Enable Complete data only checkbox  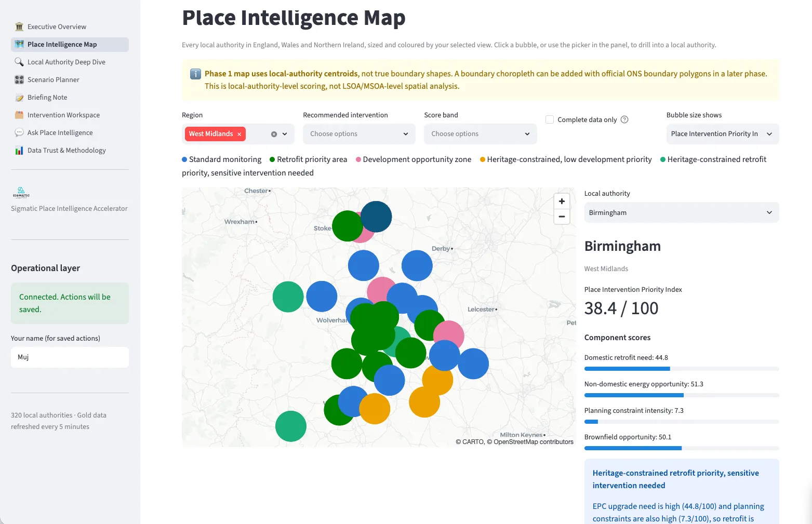coord(550,119)
